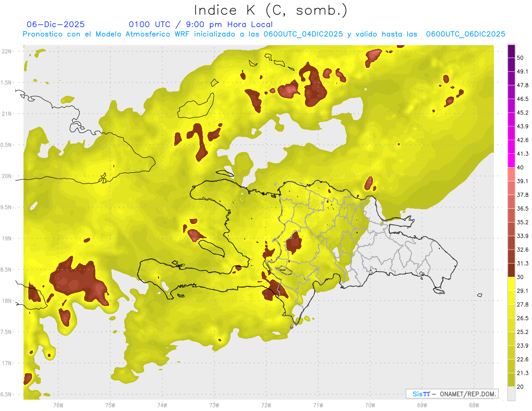Click the "9.5N" latitude label
This screenshot has width=532, height=411.
click(x=7, y=207)
